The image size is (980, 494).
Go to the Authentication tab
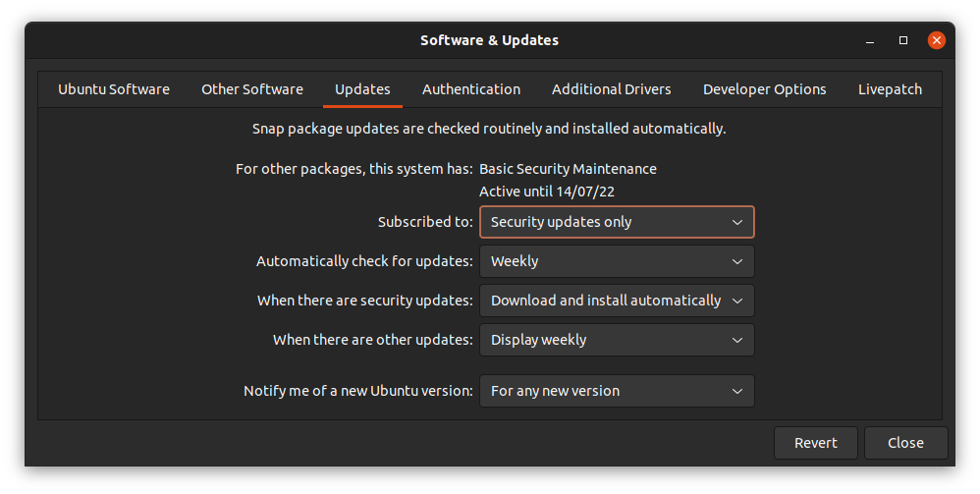point(471,89)
